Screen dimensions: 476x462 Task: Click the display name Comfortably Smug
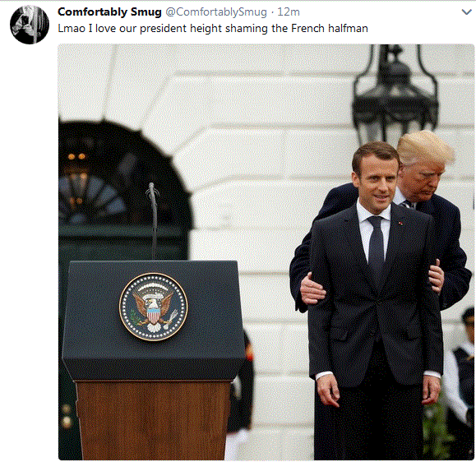(x=109, y=12)
